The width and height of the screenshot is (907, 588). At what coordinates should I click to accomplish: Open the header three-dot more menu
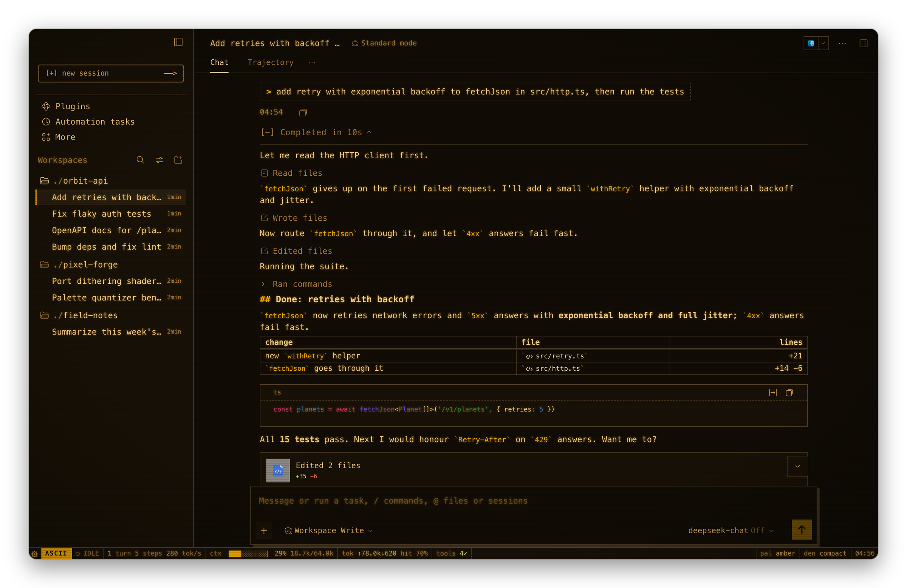tap(842, 43)
